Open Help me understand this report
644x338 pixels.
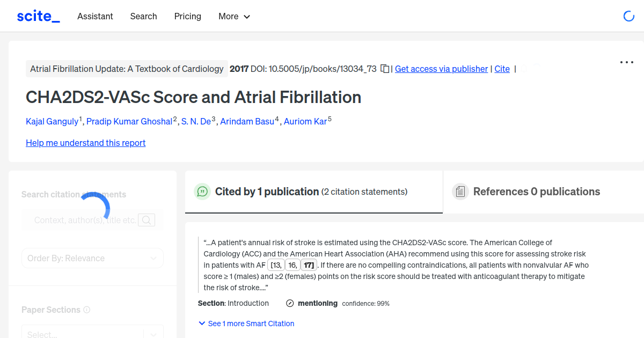pos(85,143)
